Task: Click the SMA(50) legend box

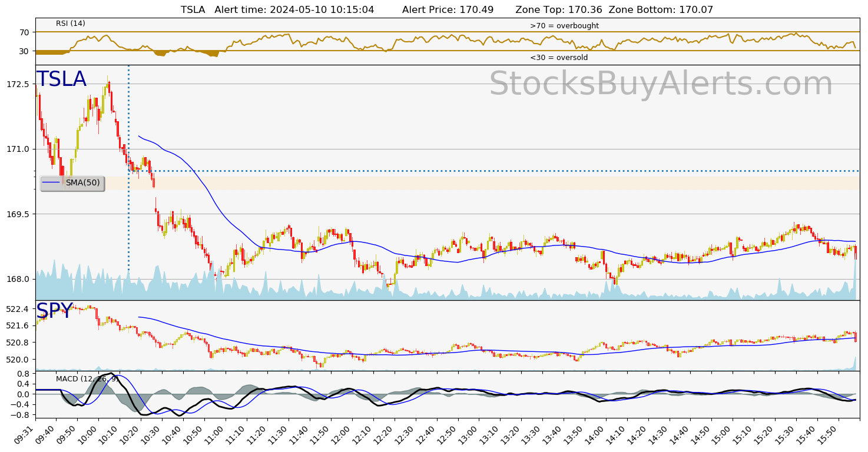Action: (x=72, y=183)
